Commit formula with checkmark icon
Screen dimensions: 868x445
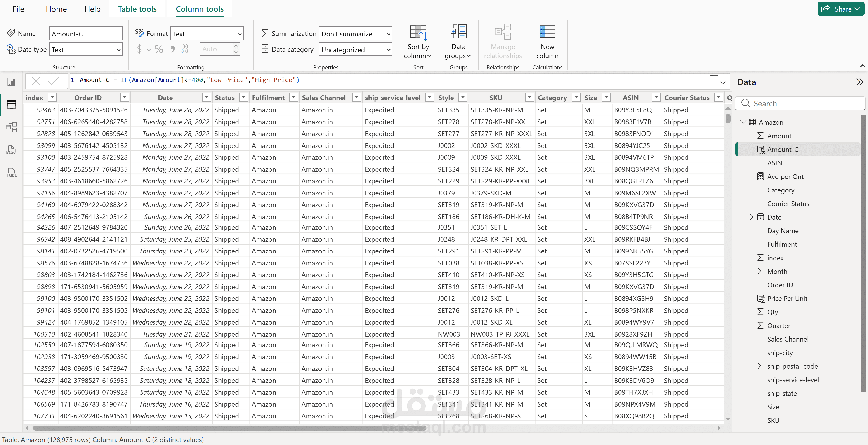coord(53,81)
